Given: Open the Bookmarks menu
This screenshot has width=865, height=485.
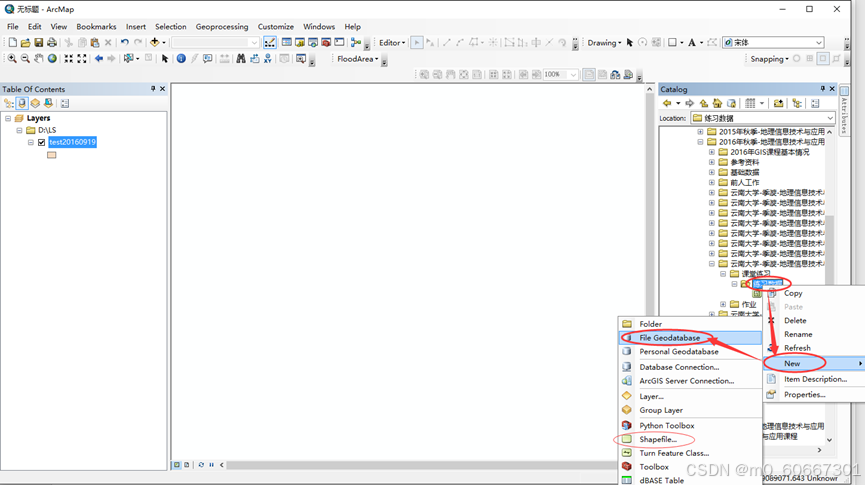Looking at the screenshot, I should click(x=96, y=26).
